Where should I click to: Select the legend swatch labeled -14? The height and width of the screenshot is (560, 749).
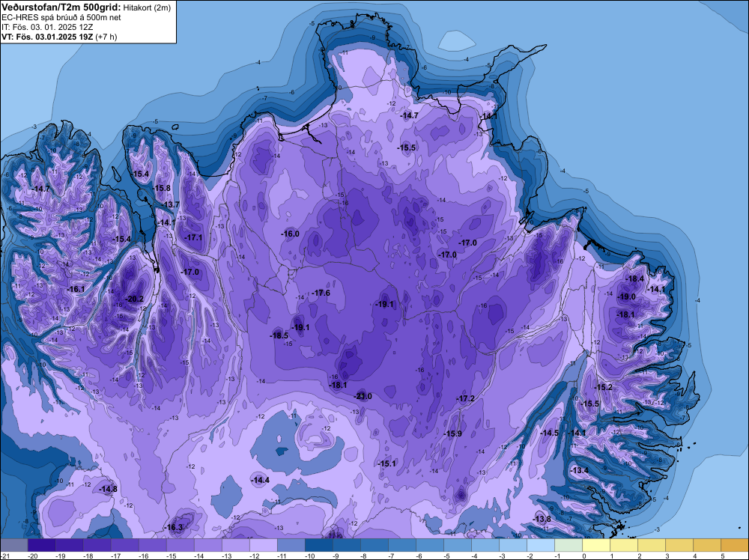click(207, 545)
